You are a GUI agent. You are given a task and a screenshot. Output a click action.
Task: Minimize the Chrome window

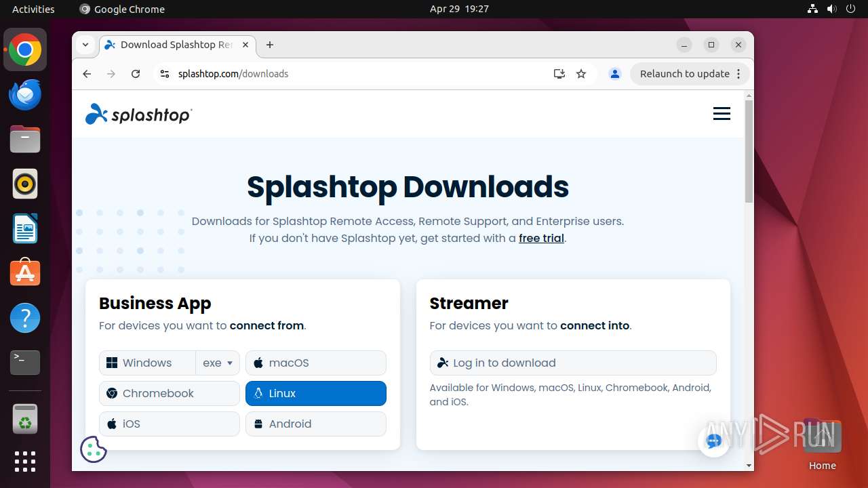684,45
